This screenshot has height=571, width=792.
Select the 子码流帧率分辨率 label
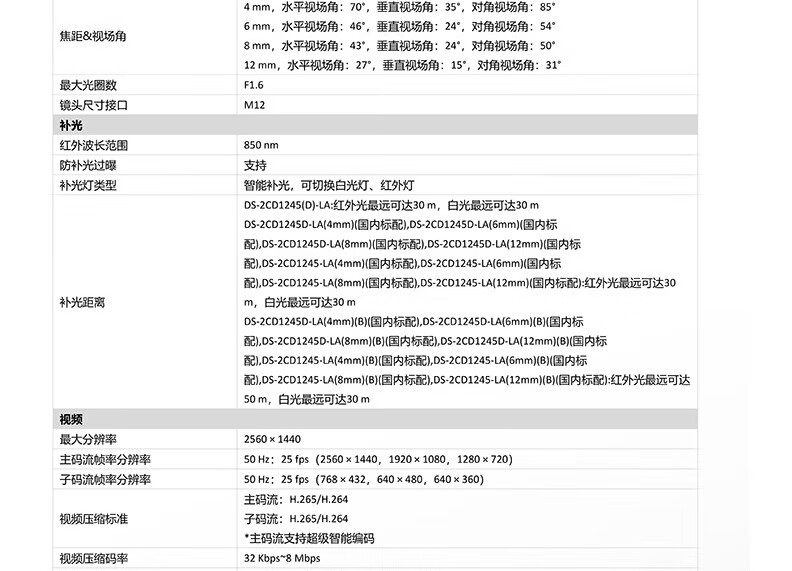pyautogui.click(x=105, y=479)
